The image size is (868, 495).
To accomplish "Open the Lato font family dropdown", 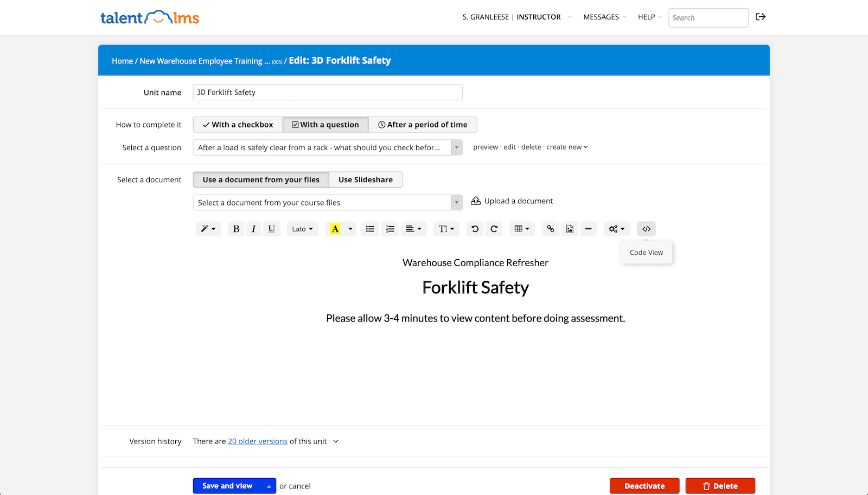I will click(x=302, y=229).
